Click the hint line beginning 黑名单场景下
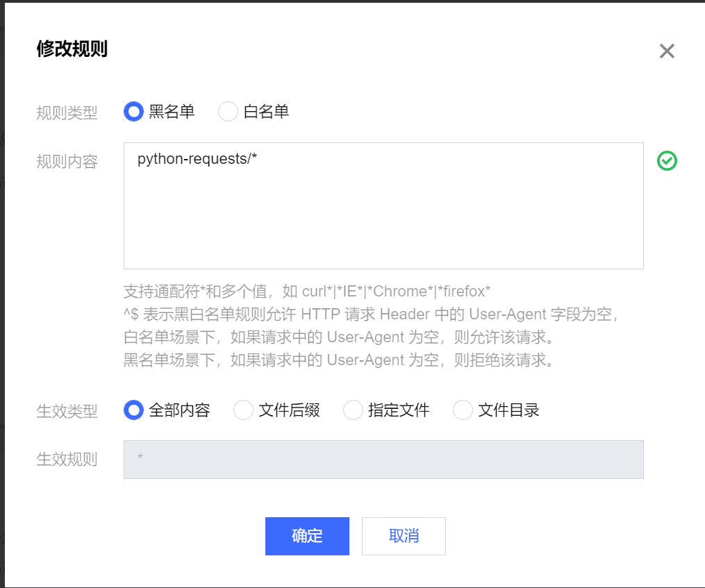705x588 pixels. point(338,360)
